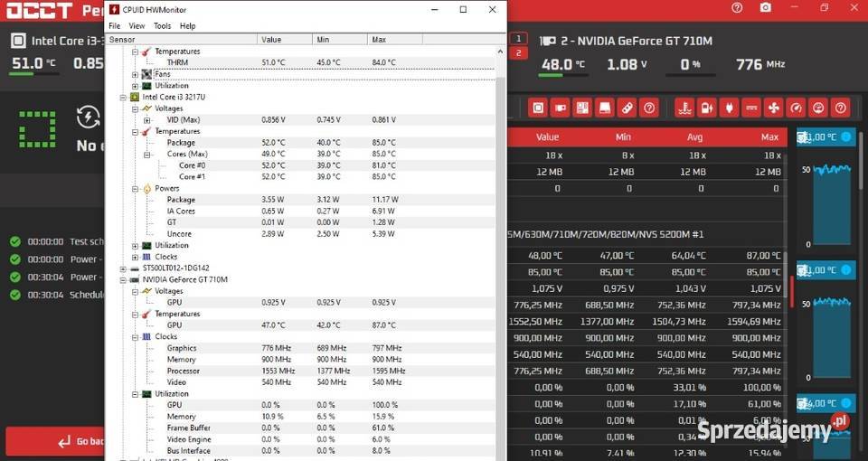Click the power cycle lightning icon in OCCT

88,118
